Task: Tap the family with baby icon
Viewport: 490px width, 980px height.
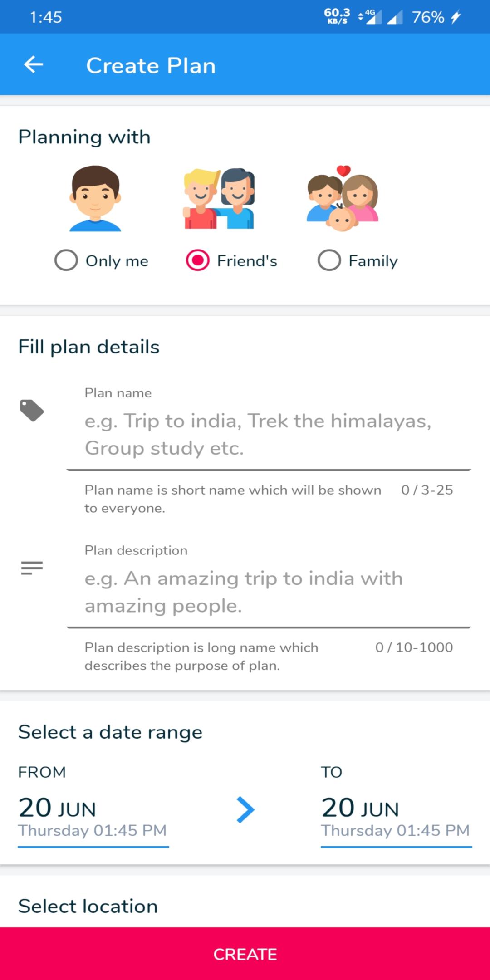Action: pyautogui.click(x=343, y=199)
